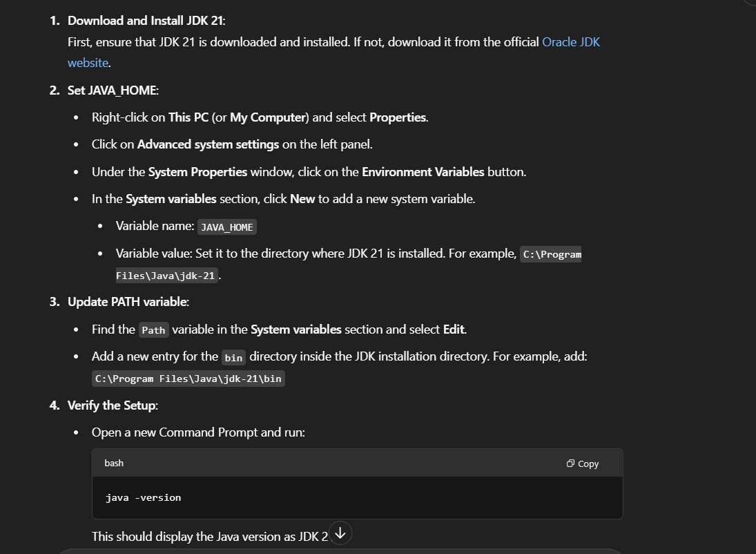The height and width of the screenshot is (554, 756).
Task: Click the "Download and Install JDK 21" heading
Action: tap(146, 21)
